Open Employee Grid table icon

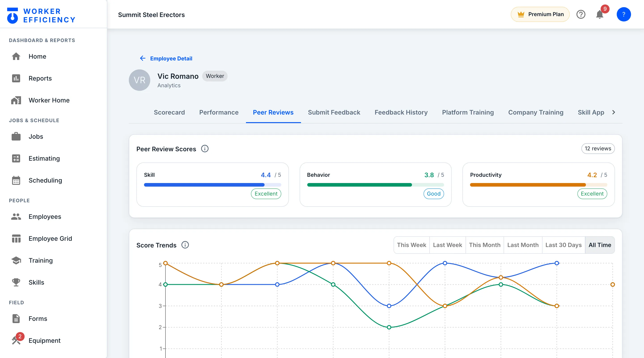16,239
